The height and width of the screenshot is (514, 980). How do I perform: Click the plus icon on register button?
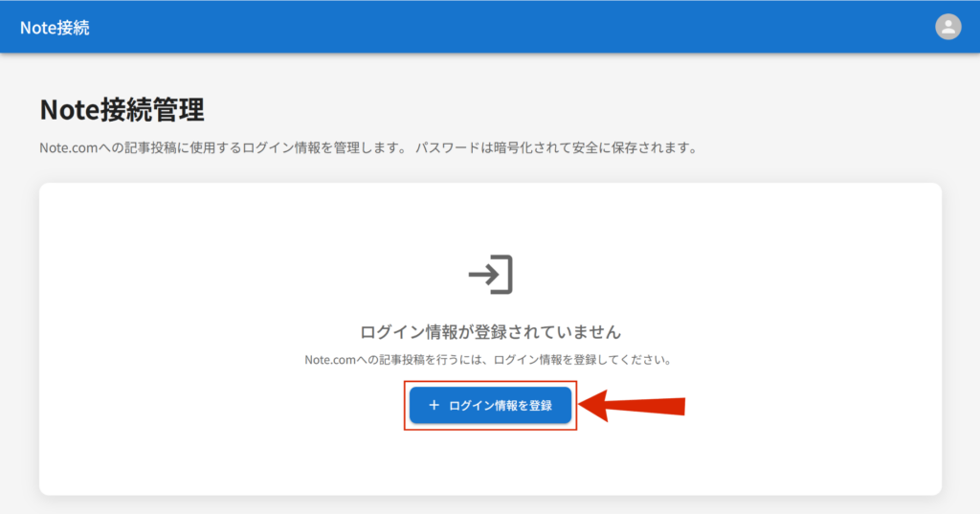point(434,406)
